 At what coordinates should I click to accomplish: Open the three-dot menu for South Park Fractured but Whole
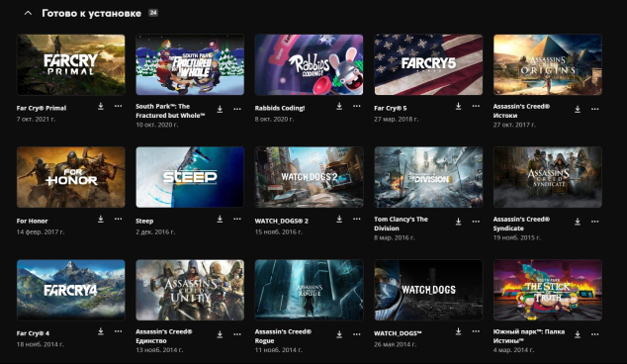click(237, 109)
